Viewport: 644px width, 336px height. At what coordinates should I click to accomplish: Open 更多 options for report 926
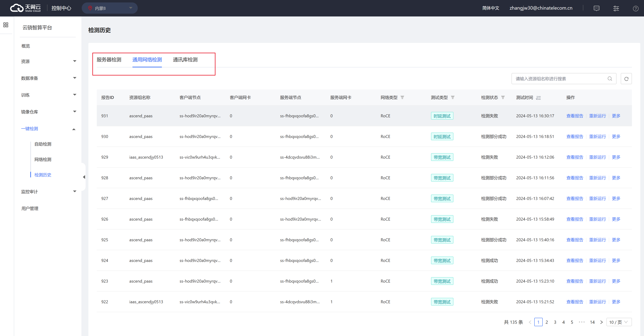pyautogui.click(x=616, y=219)
